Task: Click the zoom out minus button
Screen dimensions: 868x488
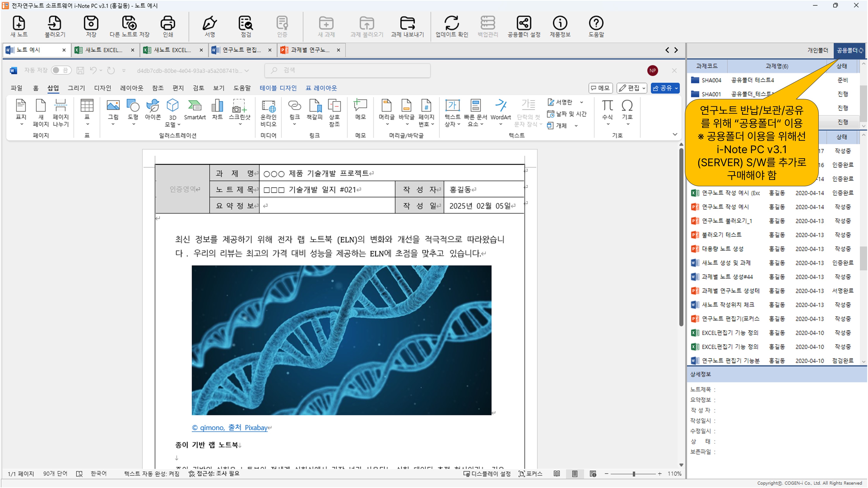Action: click(606, 474)
